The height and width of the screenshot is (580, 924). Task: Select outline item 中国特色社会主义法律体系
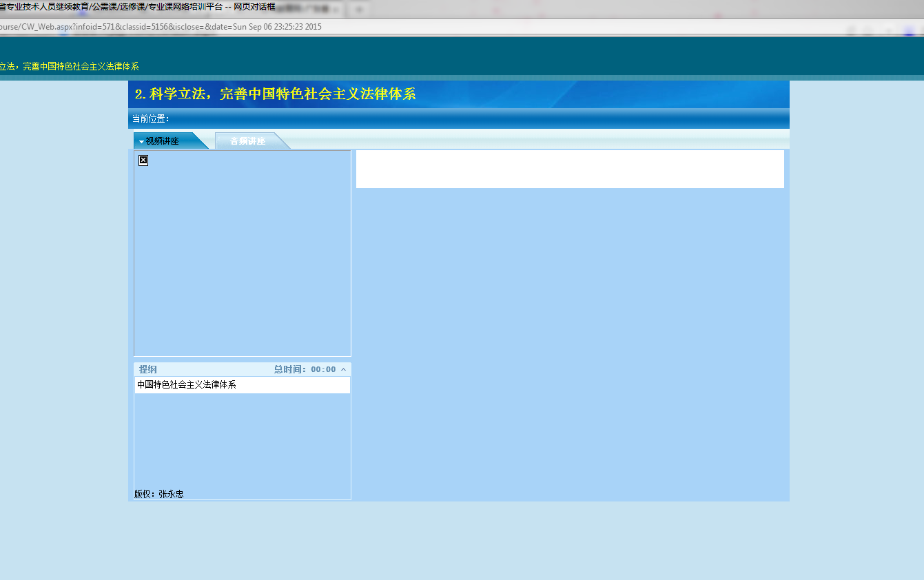pyautogui.click(x=242, y=385)
